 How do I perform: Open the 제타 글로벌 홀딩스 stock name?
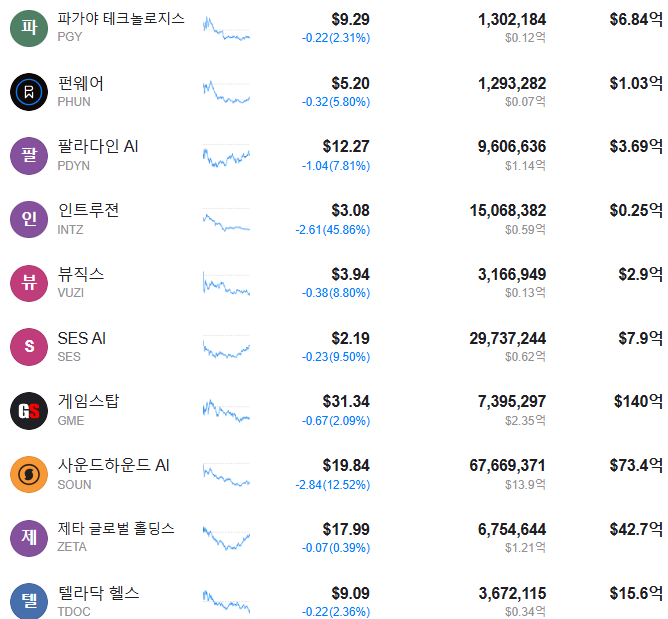click(x=116, y=529)
